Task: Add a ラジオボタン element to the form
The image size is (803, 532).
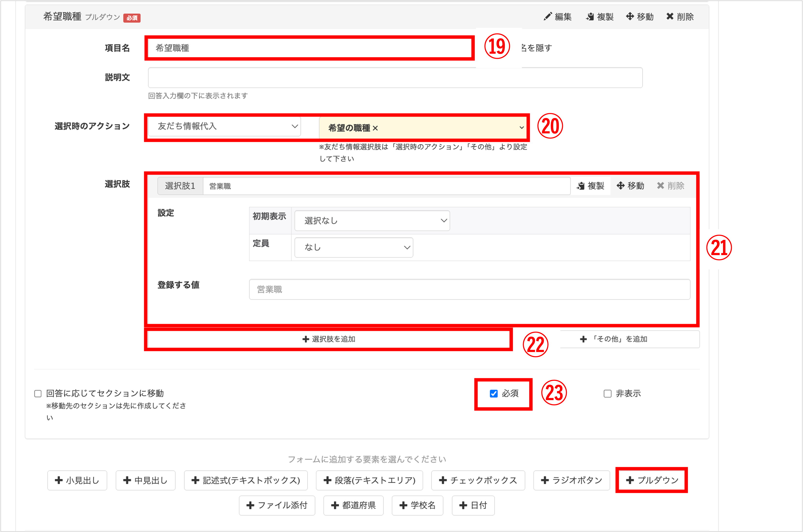Action: (x=572, y=480)
